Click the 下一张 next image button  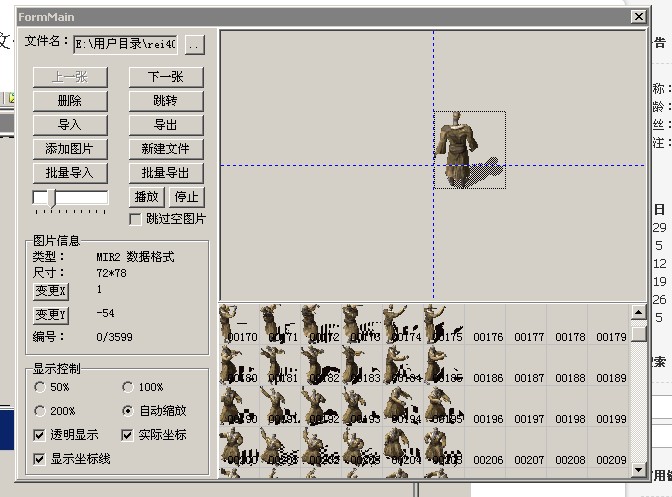pyautogui.click(x=166, y=77)
